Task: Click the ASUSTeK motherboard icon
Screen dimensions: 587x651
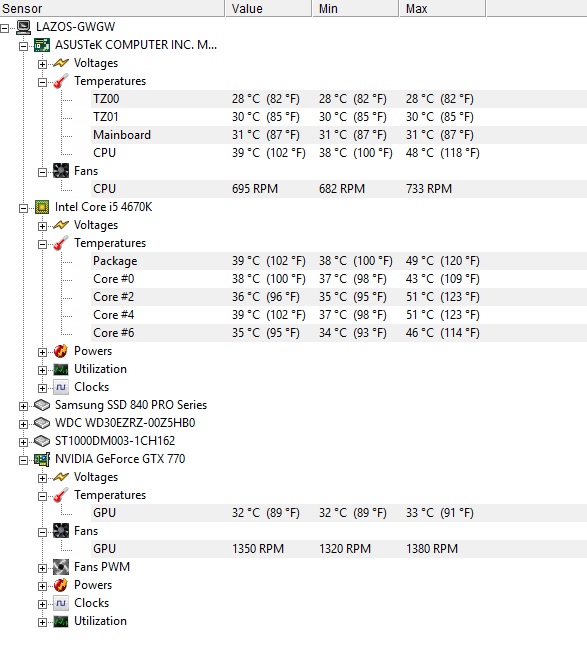Action: tap(42, 45)
